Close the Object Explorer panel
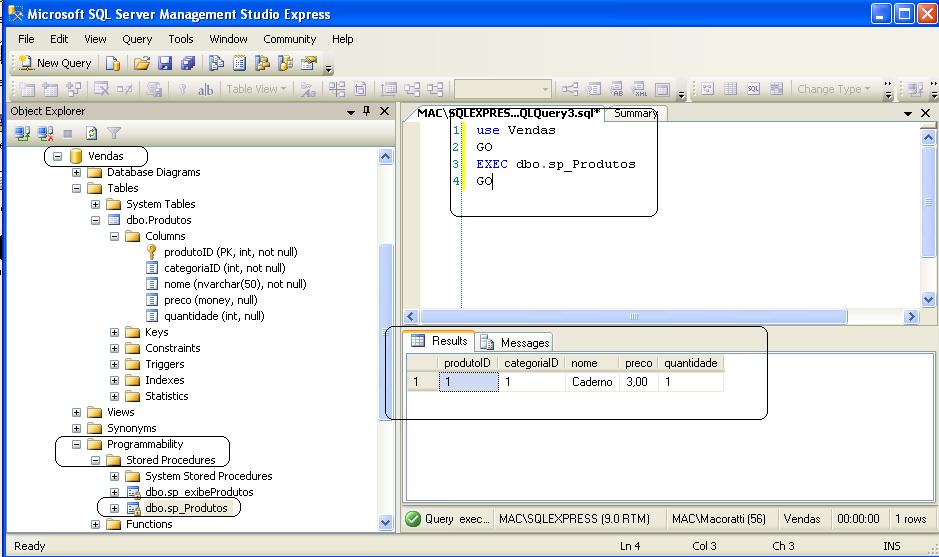 [x=384, y=111]
